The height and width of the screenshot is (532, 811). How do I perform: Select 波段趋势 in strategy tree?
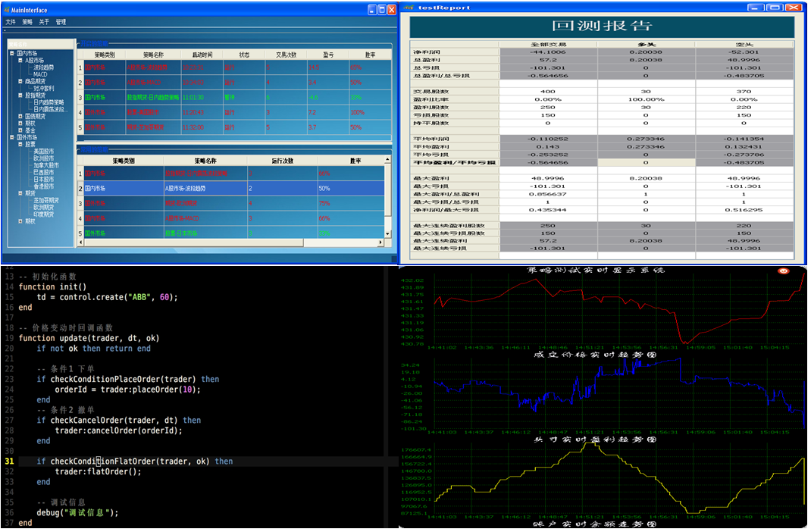tap(44, 67)
